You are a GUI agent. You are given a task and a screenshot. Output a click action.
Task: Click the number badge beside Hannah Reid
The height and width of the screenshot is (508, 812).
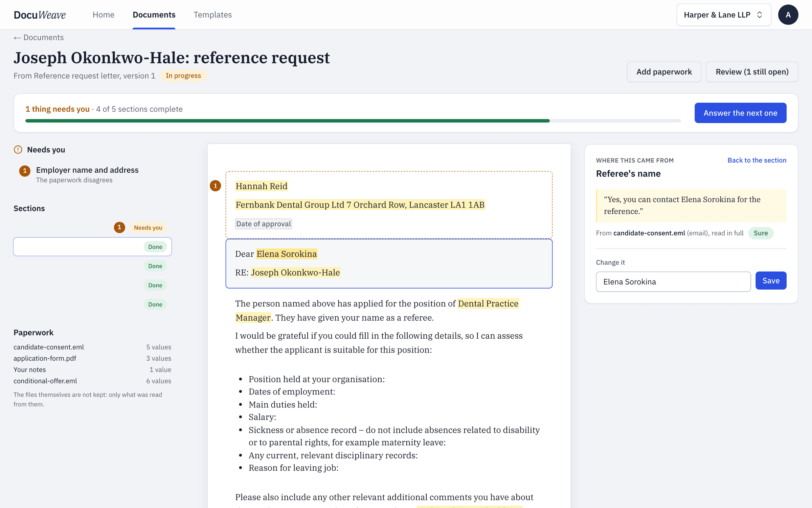(x=215, y=186)
